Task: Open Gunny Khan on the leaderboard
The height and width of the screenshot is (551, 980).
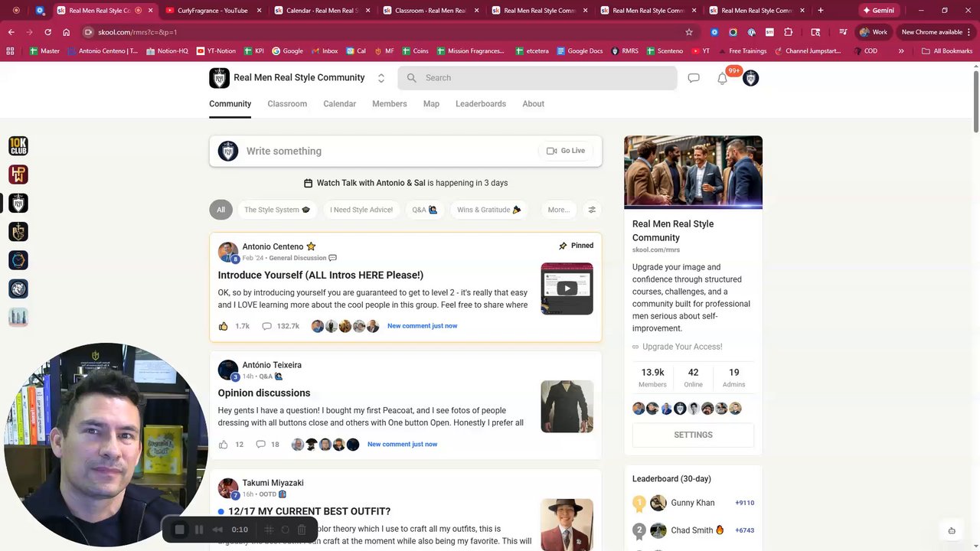Action: point(692,503)
